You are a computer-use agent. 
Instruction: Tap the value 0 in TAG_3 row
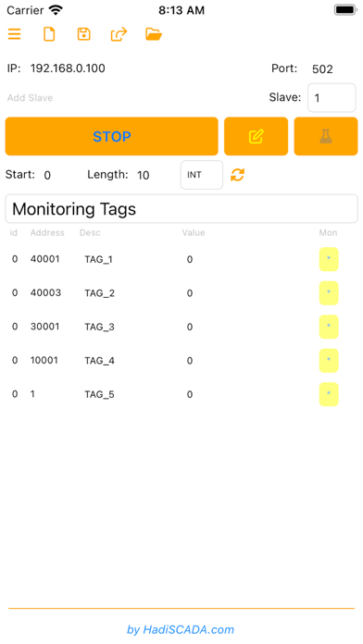point(190,327)
